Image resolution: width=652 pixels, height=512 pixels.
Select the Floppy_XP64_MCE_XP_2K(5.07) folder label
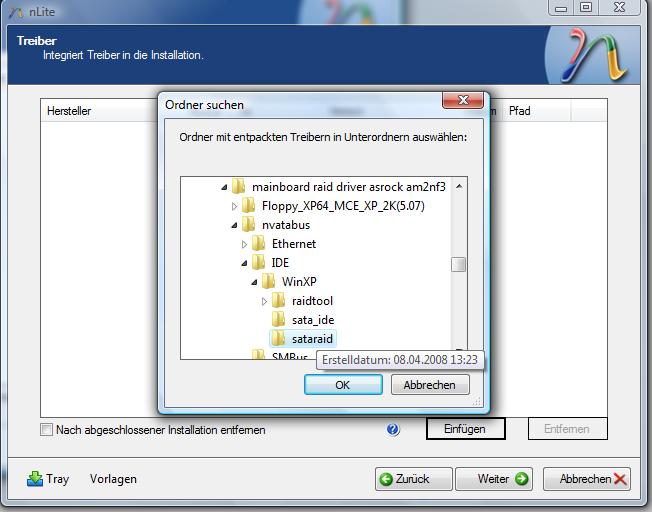343,206
